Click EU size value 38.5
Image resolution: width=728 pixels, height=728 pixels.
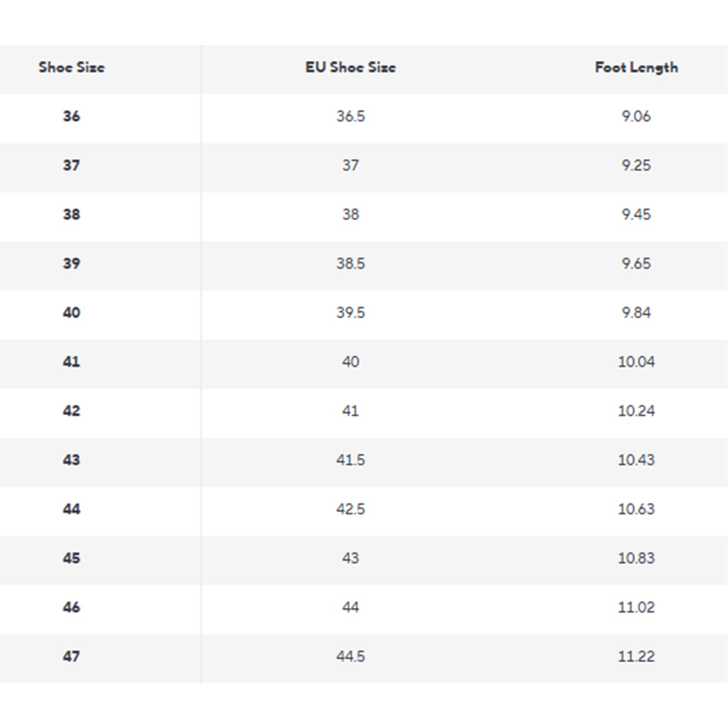pyautogui.click(x=350, y=263)
